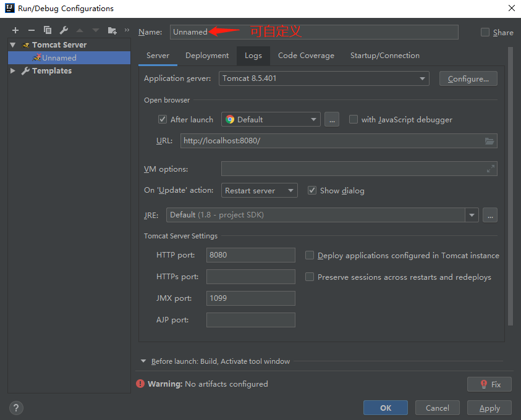Confirm with the OK button
The image size is (521, 420).
coord(386,408)
